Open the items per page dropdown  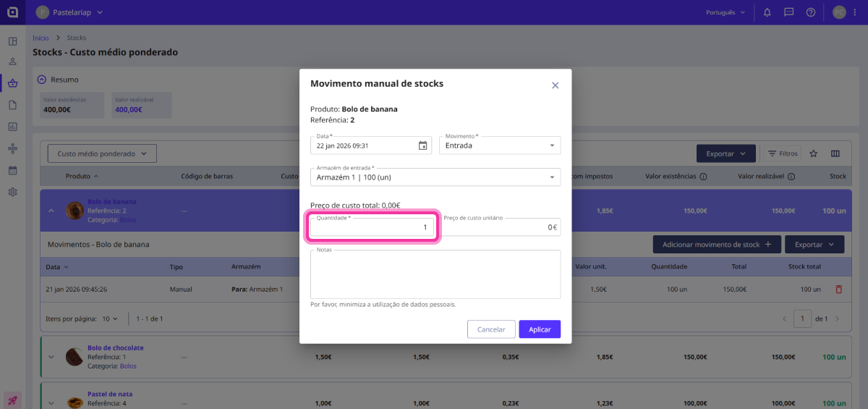coord(110,319)
